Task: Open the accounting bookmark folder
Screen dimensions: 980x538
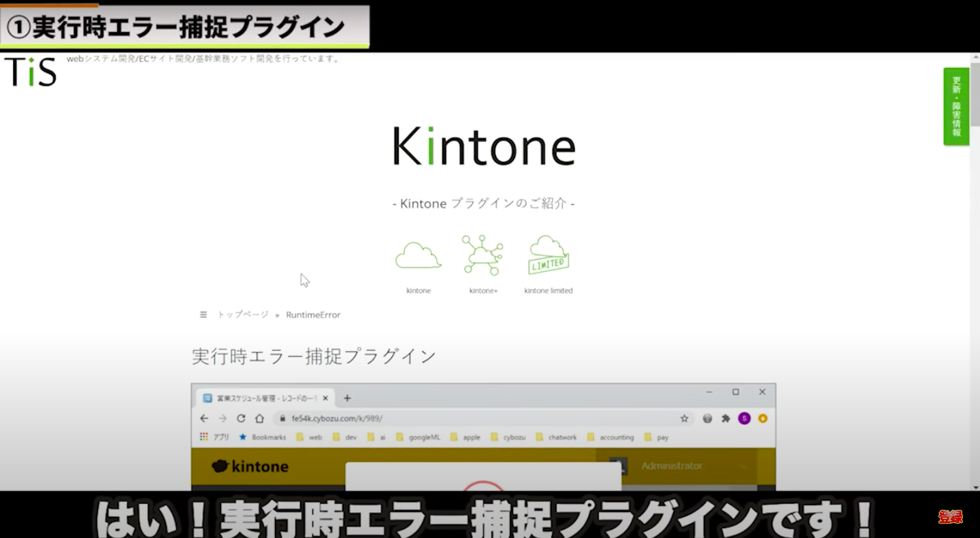Action: [610, 437]
